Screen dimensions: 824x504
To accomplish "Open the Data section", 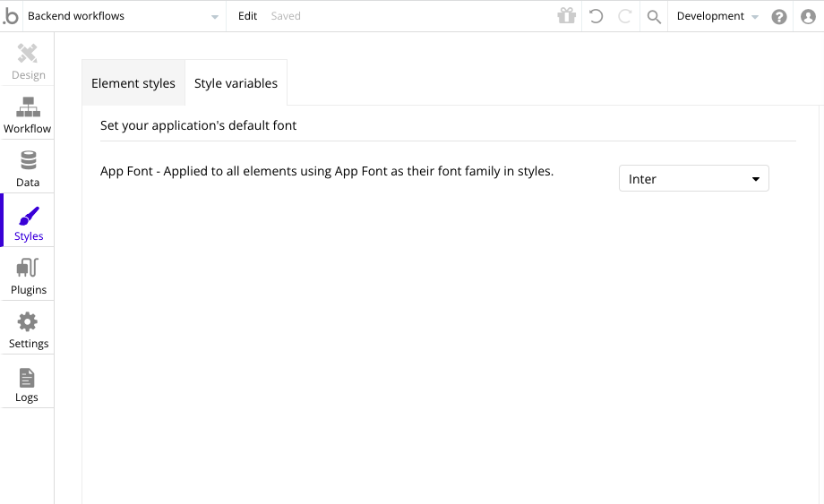I will [28, 167].
